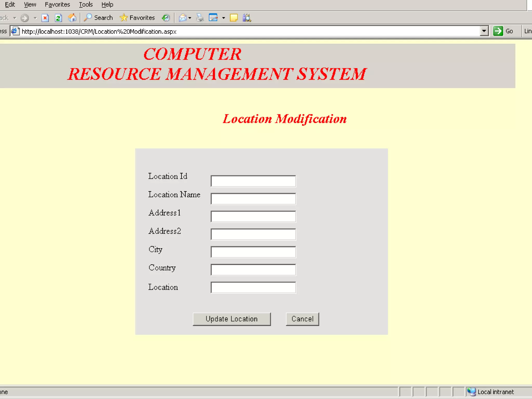The width and height of the screenshot is (532, 399).
Task: Go to the Home page icon
Action: [72, 18]
